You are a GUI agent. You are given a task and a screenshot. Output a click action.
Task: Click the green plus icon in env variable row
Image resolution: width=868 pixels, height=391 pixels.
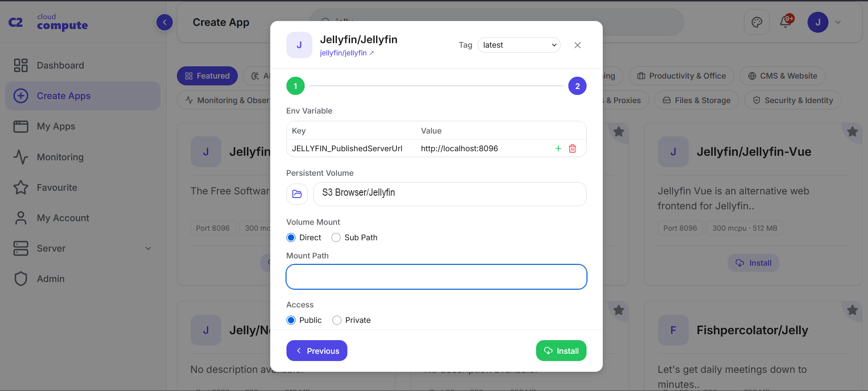[x=558, y=148]
